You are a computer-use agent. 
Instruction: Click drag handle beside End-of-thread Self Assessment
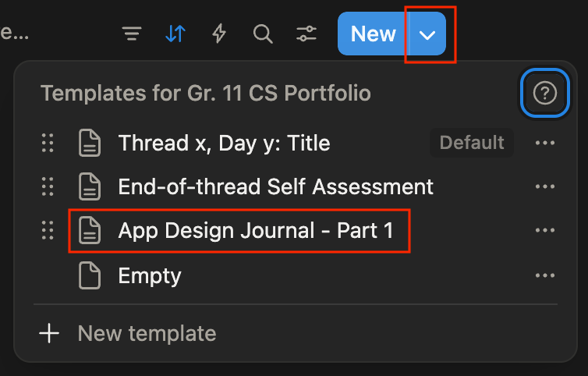tap(48, 186)
